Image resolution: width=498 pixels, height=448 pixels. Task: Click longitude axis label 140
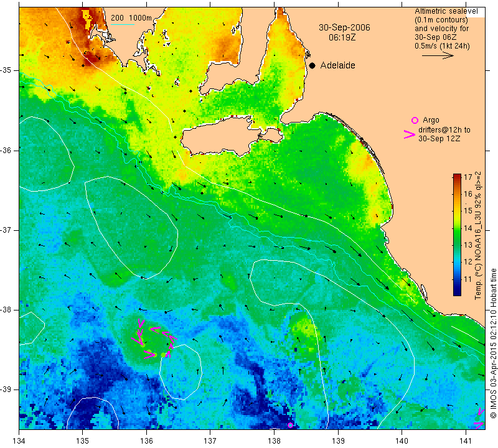tap(402, 441)
